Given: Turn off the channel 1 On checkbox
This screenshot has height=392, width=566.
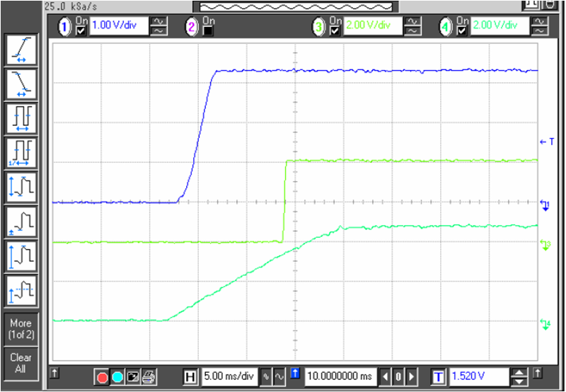Looking at the screenshot, I should [81, 31].
